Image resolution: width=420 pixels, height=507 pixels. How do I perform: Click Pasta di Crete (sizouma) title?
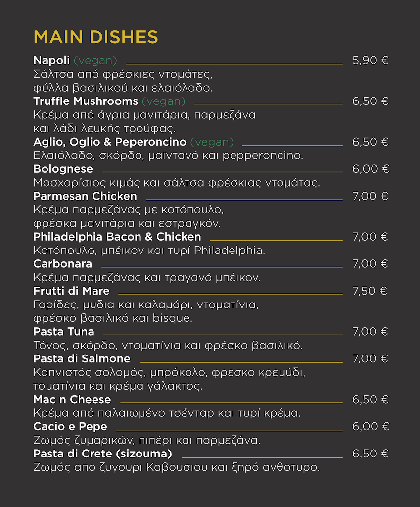pyautogui.click(x=103, y=454)
